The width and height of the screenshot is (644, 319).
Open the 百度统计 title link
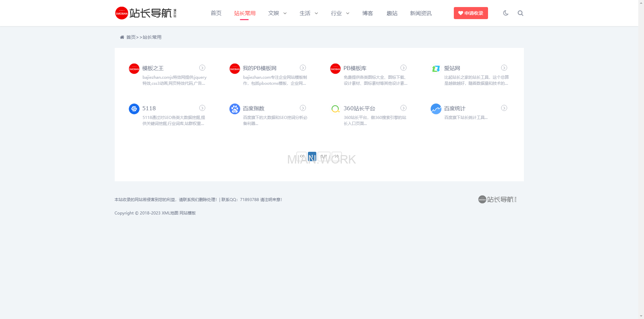[455, 108]
